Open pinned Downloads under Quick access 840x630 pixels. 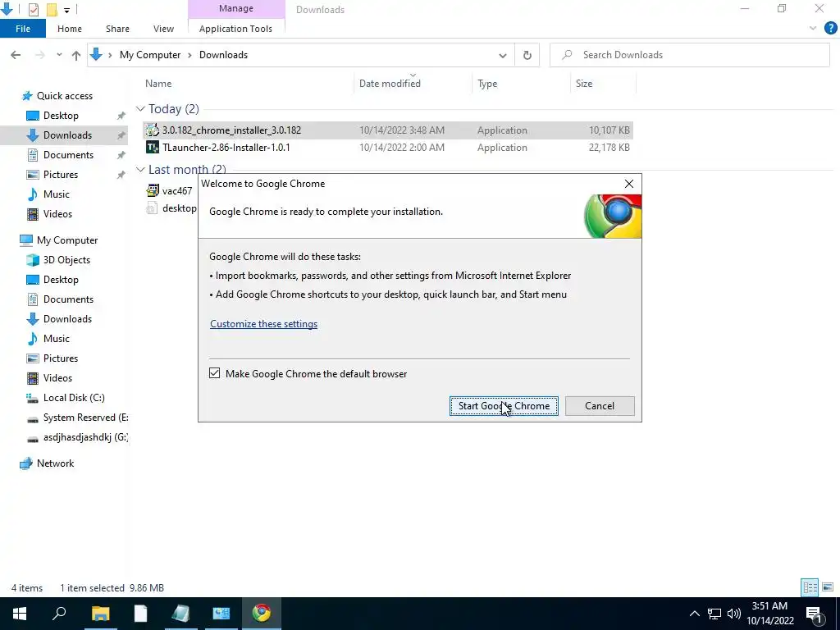pyautogui.click(x=67, y=135)
